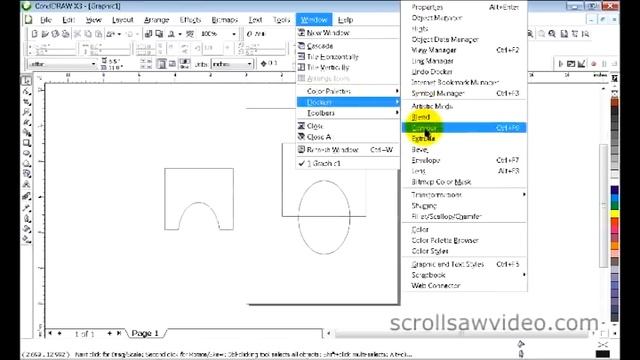
Task: Click the Paste icon in standard toolbar
Action: [98, 34]
